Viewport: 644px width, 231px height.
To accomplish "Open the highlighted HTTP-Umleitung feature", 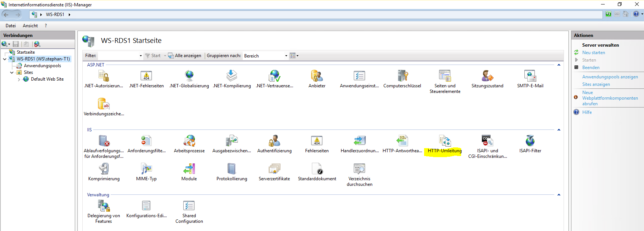I will point(445,144).
